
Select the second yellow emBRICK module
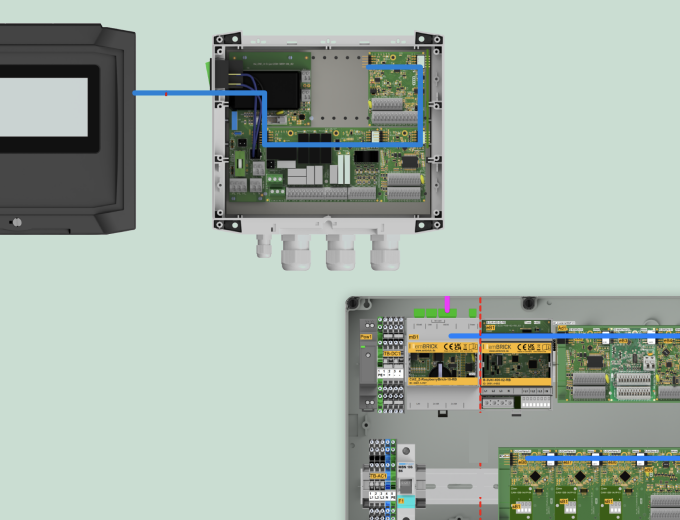tap(515, 361)
